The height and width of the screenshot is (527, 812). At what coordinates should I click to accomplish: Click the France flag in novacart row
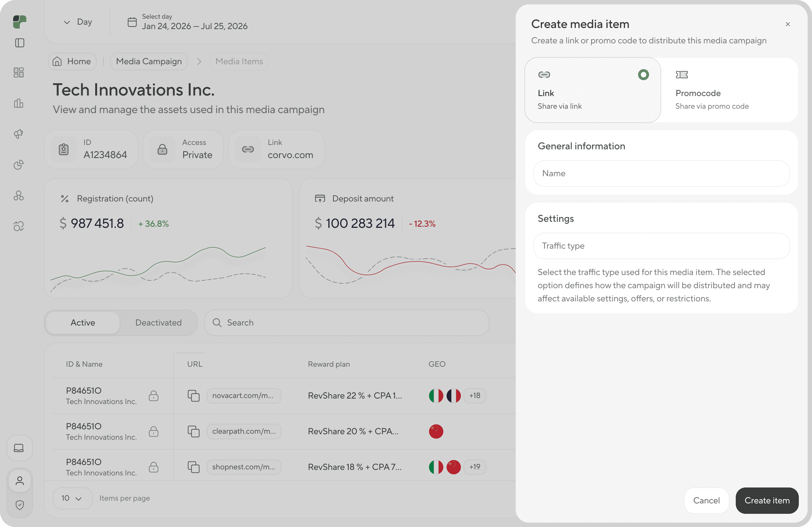454,396
